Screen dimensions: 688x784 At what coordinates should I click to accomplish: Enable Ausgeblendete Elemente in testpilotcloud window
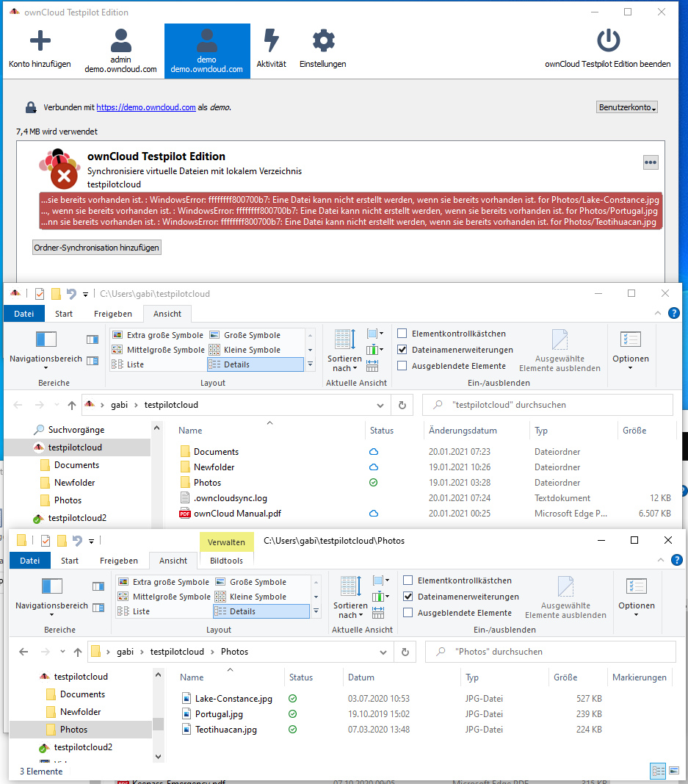[x=402, y=366]
